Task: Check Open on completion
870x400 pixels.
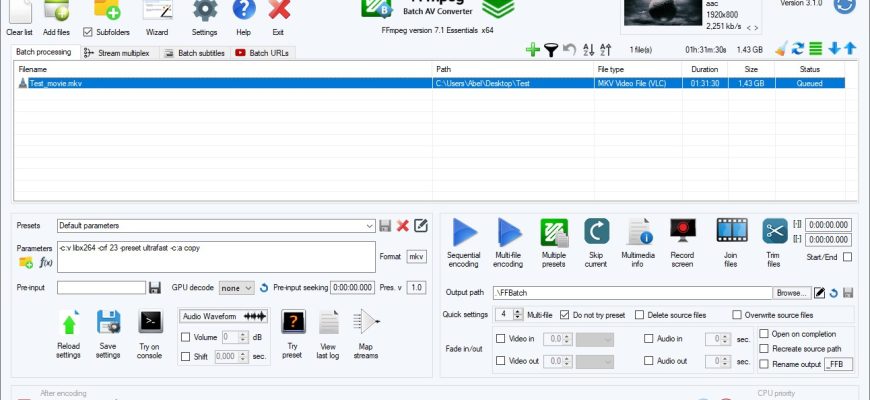Action: 764,334
